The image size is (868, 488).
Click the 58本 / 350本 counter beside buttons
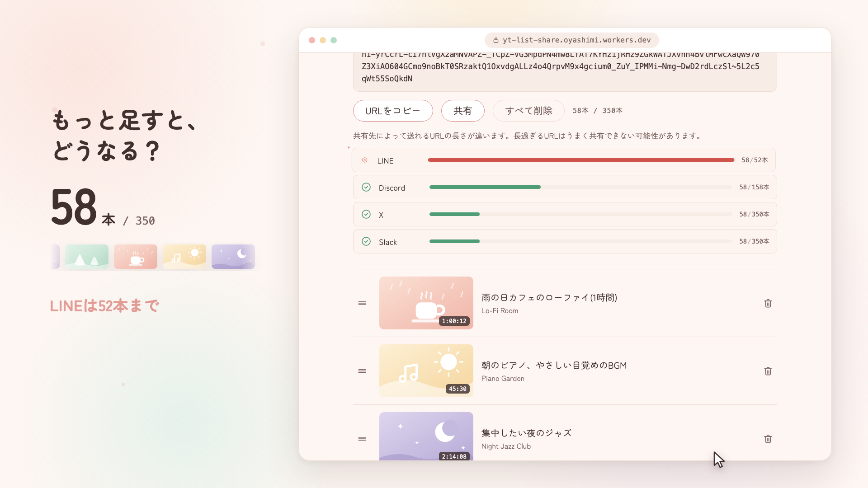pos(598,111)
